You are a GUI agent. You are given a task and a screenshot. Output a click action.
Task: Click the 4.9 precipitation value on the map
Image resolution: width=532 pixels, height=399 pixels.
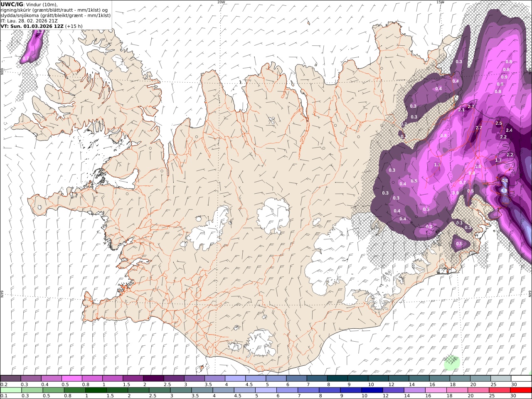pyautogui.click(x=504, y=190)
